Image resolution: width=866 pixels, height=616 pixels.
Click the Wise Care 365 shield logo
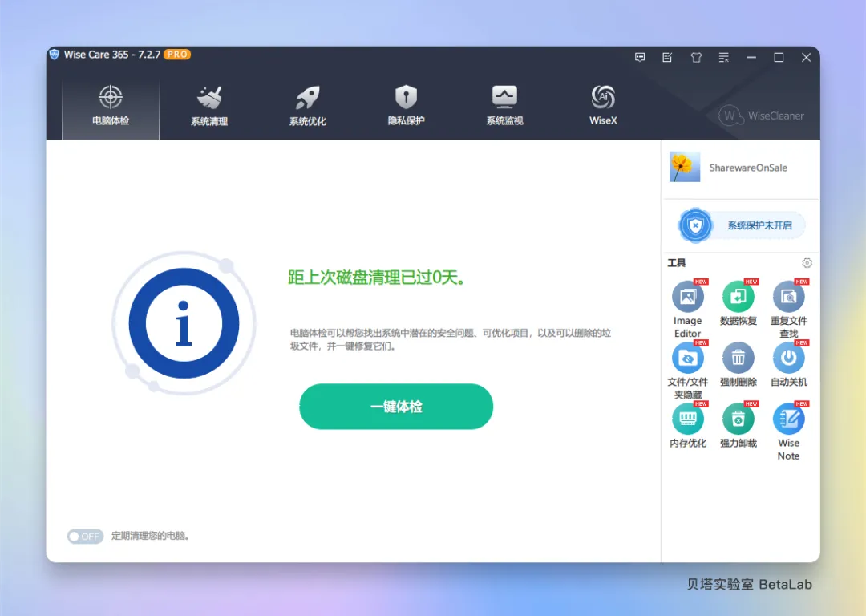pos(55,55)
